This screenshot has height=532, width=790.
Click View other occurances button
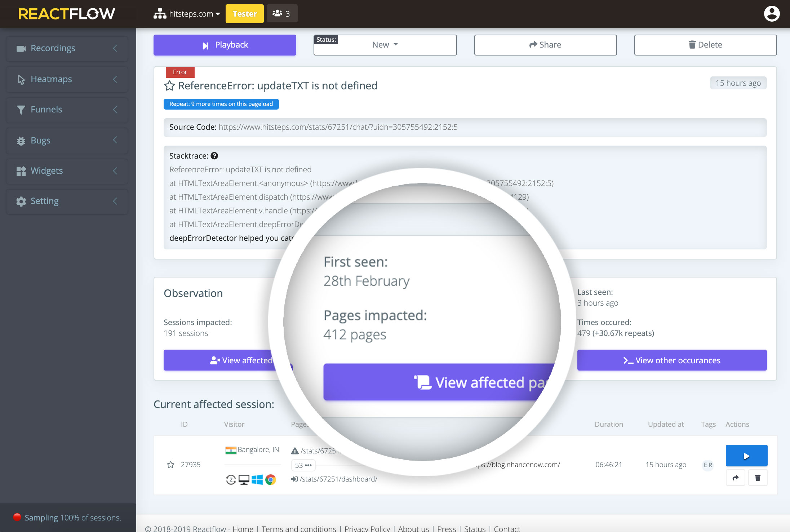672,360
